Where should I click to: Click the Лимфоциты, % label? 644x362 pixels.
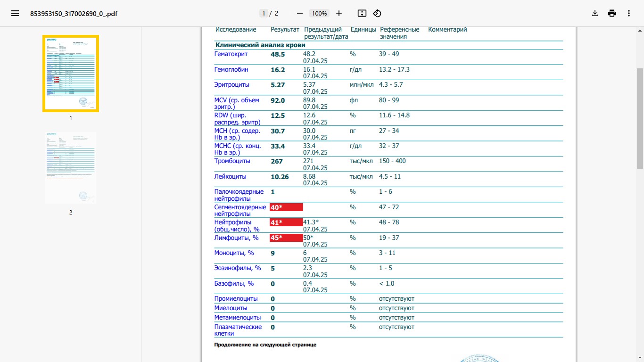pos(237,238)
